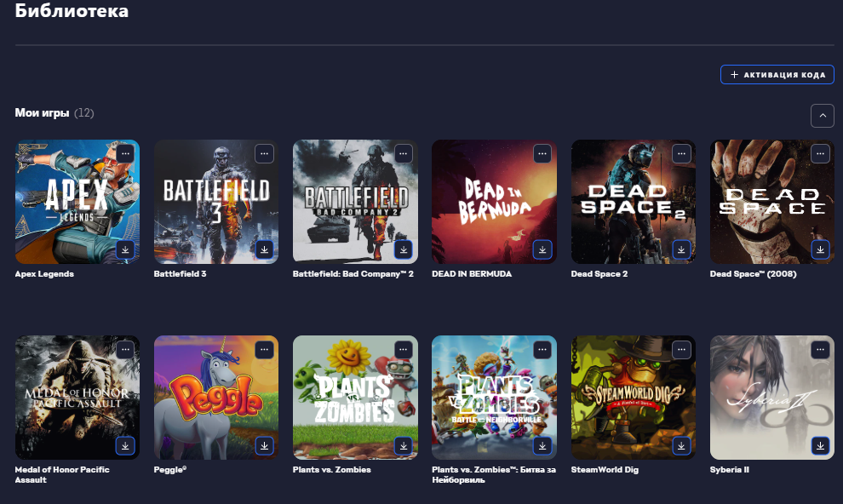Download DEAD IN BERMUDA
This screenshot has height=504, width=843.
[x=542, y=249]
